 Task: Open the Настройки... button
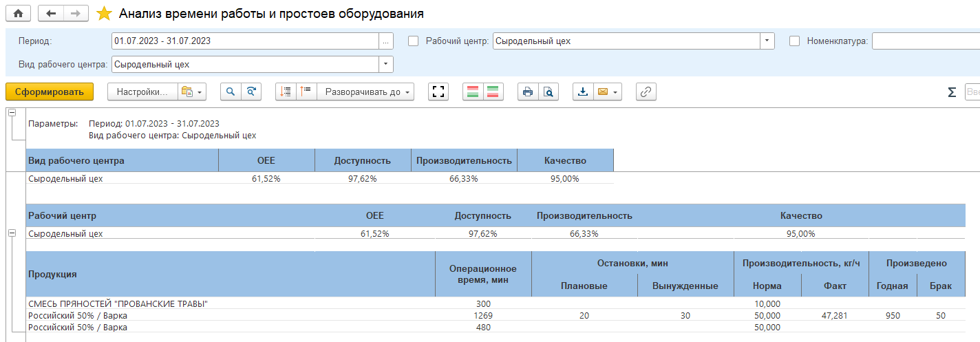(x=142, y=92)
